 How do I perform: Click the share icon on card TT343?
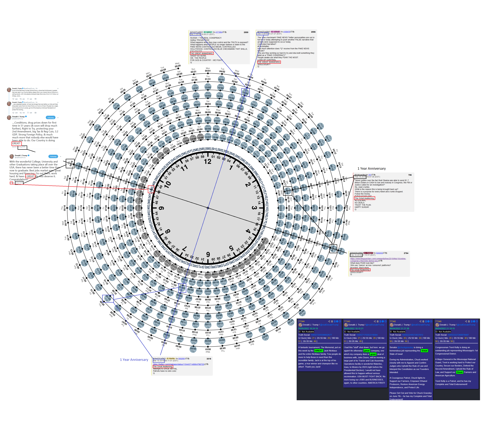(375, 321)
